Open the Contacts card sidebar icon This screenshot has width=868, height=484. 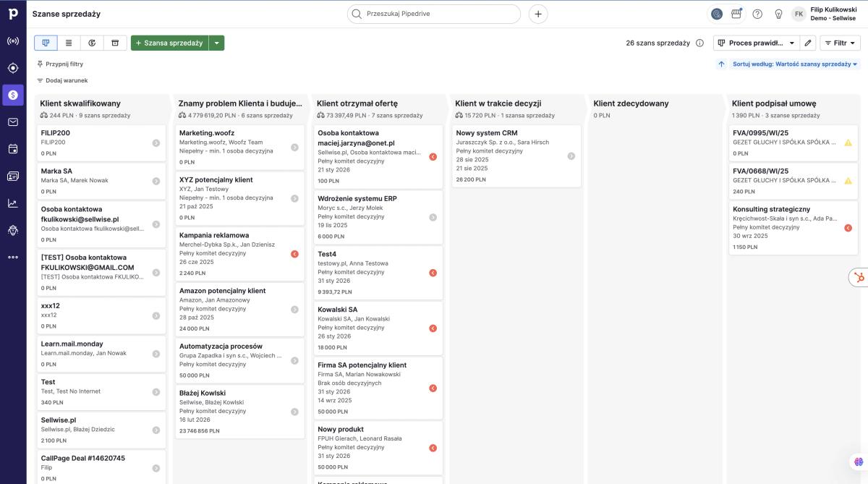point(13,176)
